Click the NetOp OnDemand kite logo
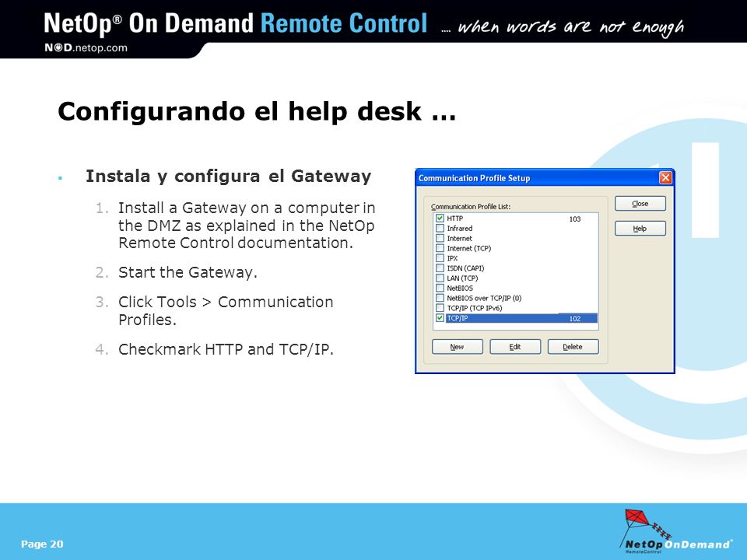Image resolution: width=747 pixels, height=560 pixels. coord(676,531)
